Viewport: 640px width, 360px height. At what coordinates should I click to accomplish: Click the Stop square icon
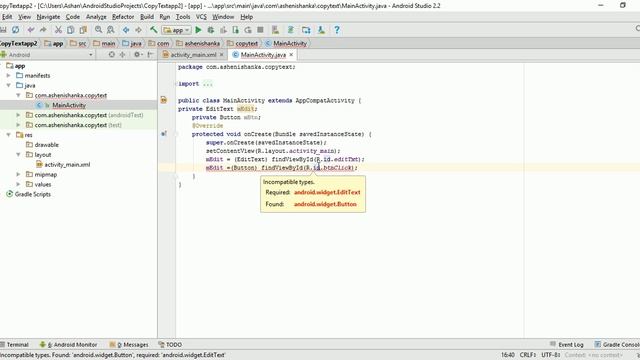tap(260, 30)
